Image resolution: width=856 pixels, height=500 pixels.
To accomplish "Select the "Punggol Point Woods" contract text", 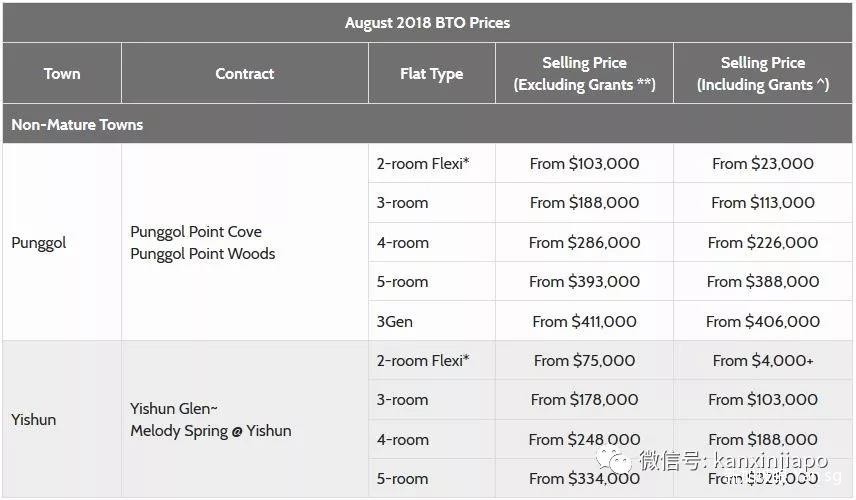I will tap(203, 253).
